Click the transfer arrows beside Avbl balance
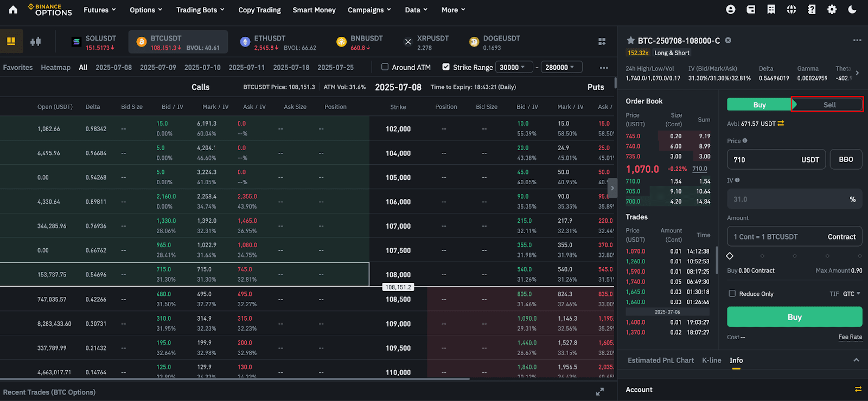The width and height of the screenshot is (868, 401). click(781, 124)
